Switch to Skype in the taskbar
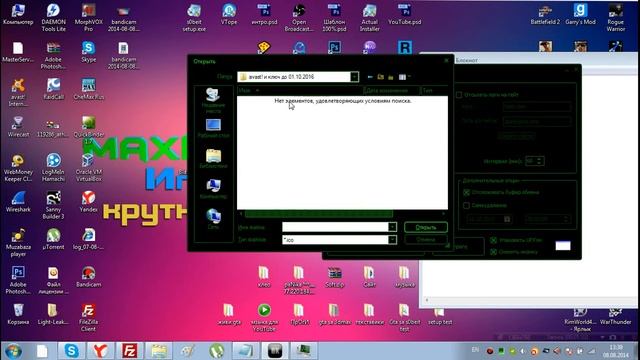The image size is (640, 360). (71, 351)
